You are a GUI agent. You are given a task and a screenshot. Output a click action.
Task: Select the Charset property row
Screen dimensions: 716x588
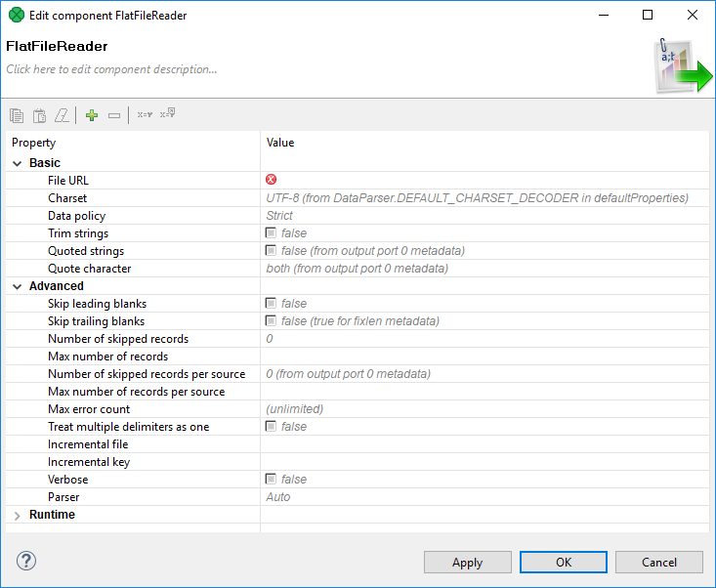[67, 198]
